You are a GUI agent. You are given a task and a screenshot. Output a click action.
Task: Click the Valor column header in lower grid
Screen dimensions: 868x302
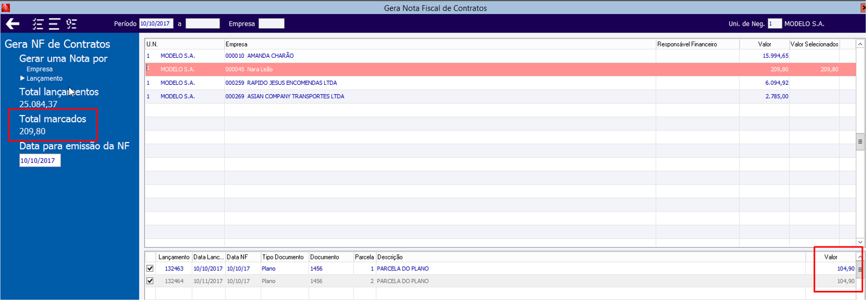pos(831,257)
